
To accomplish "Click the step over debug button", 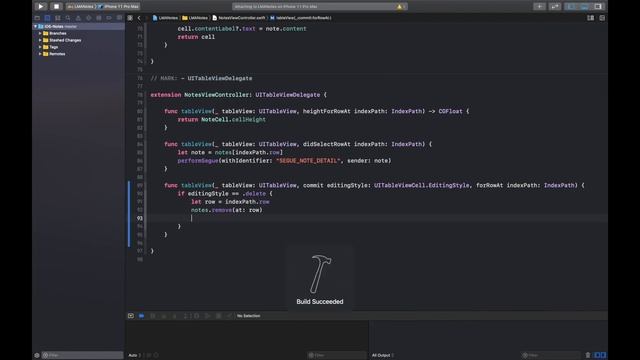I will pos(164,316).
